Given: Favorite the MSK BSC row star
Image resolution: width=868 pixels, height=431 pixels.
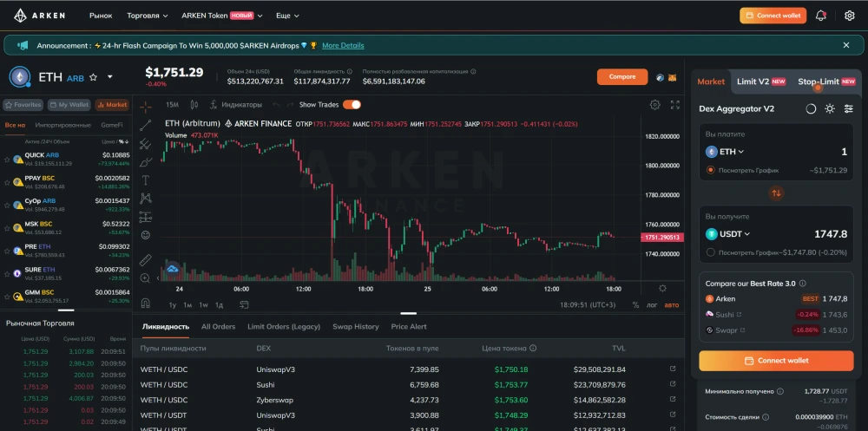Looking at the screenshot, I should click(x=7, y=227).
